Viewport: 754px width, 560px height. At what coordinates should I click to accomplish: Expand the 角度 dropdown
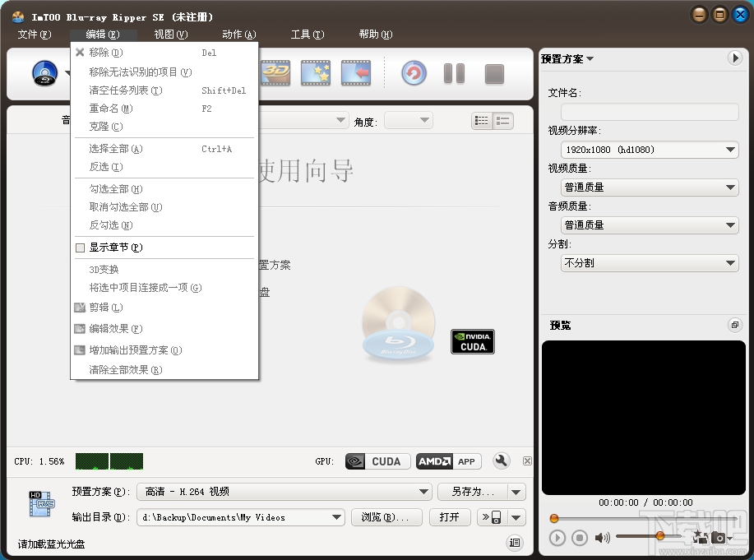point(409,119)
